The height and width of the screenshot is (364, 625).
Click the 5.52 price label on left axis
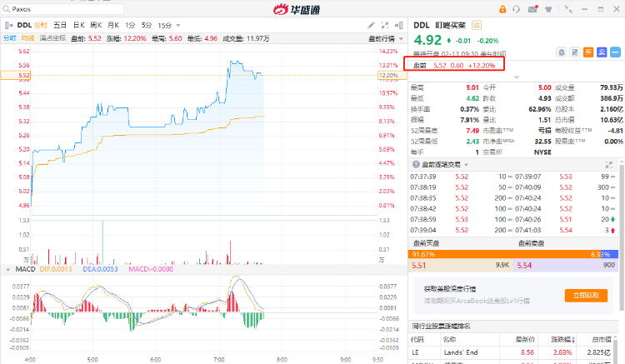[x=16, y=75]
